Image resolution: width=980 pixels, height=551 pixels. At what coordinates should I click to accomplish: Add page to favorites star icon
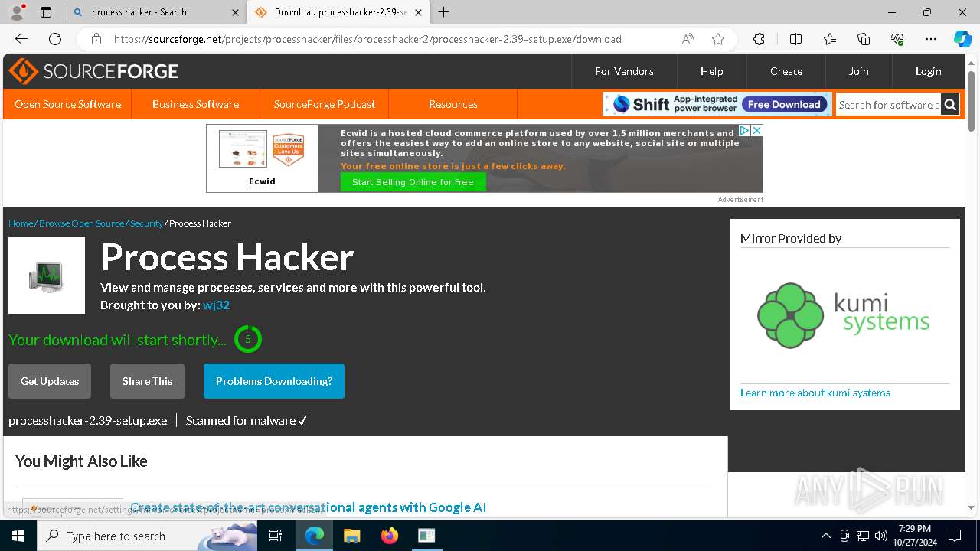pyautogui.click(x=718, y=39)
